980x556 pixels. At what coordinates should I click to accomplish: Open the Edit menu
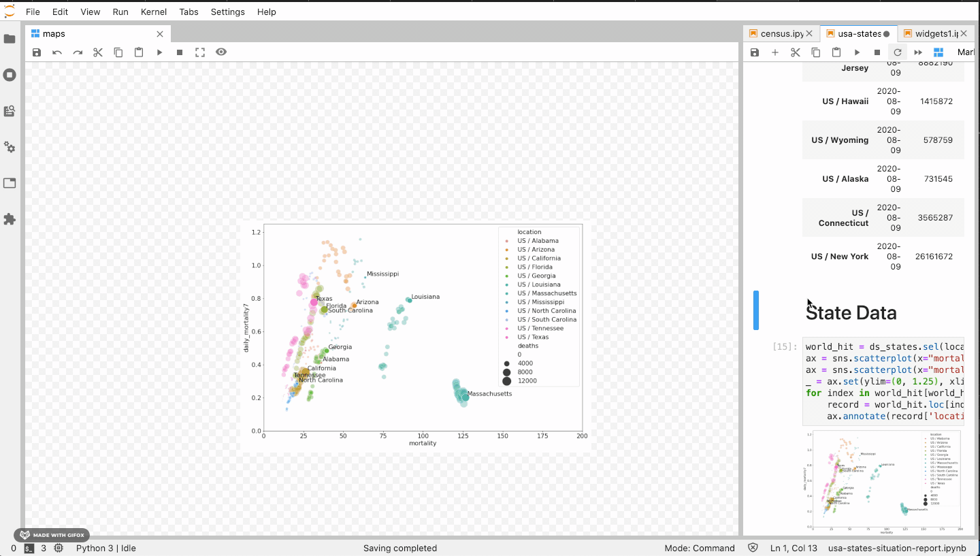[x=60, y=12]
